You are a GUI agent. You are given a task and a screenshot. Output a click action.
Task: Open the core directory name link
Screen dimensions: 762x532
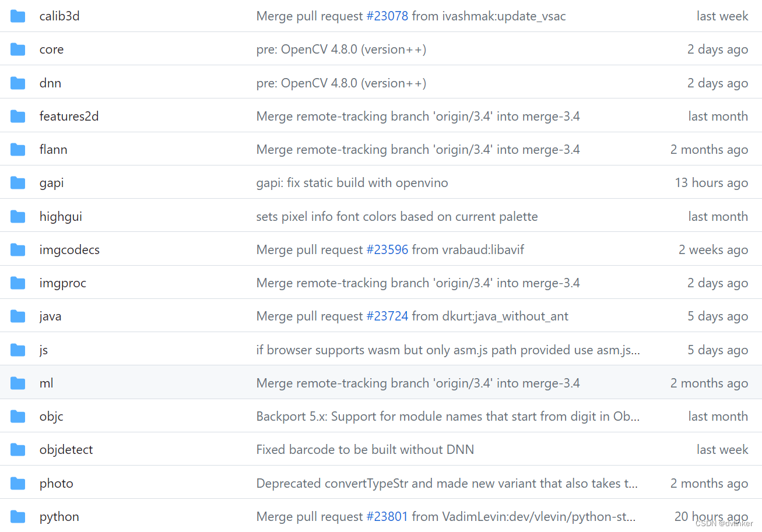point(51,50)
